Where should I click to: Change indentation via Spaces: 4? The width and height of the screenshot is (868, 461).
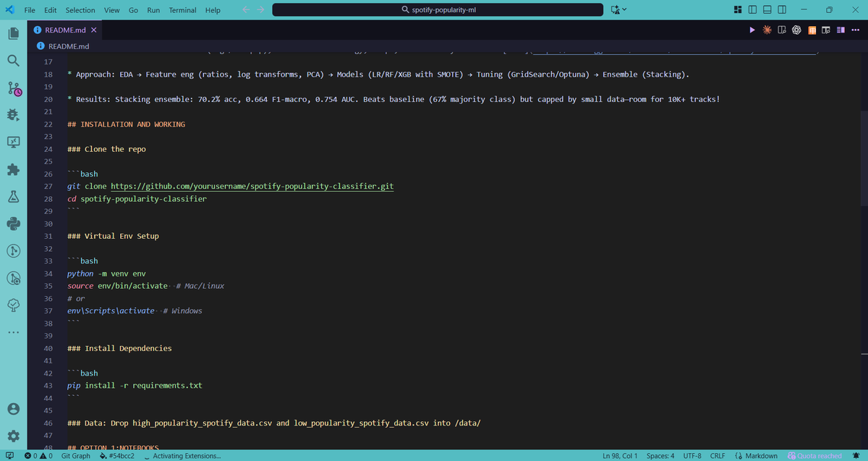(660, 456)
